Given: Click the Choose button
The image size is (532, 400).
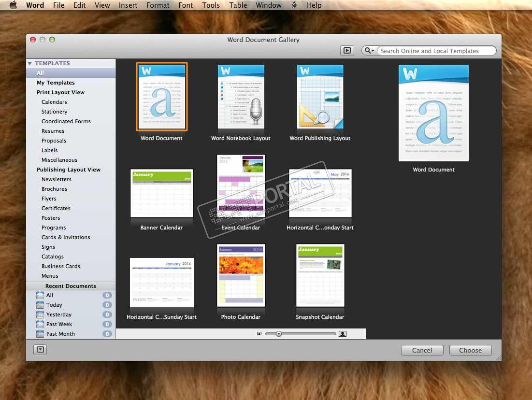Looking at the screenshot, I should pyautogui.click(x=470, y=350).
